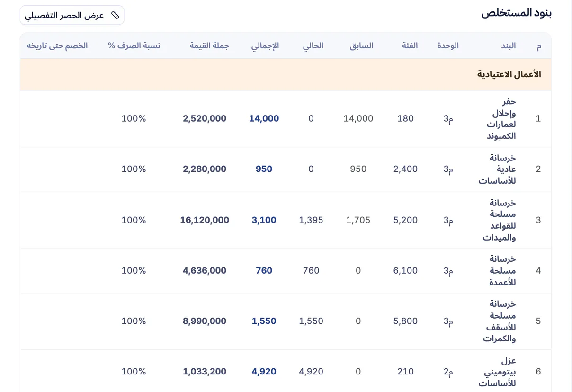Image resolution: width=572 pixels, height=392 pixels.
Task: Open عرض الحصر التفصيلي detailed view
Action: [72, 15]
